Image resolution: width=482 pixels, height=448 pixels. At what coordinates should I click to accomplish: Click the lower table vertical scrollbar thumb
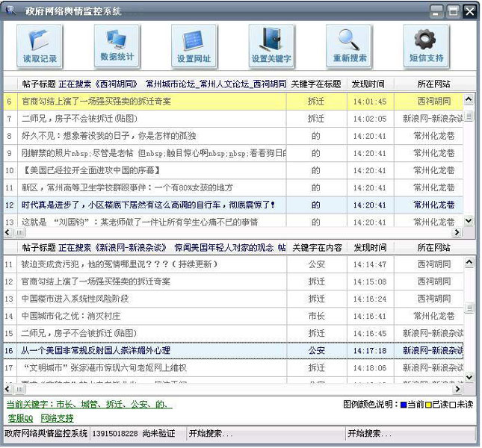(x=469, y=308)
